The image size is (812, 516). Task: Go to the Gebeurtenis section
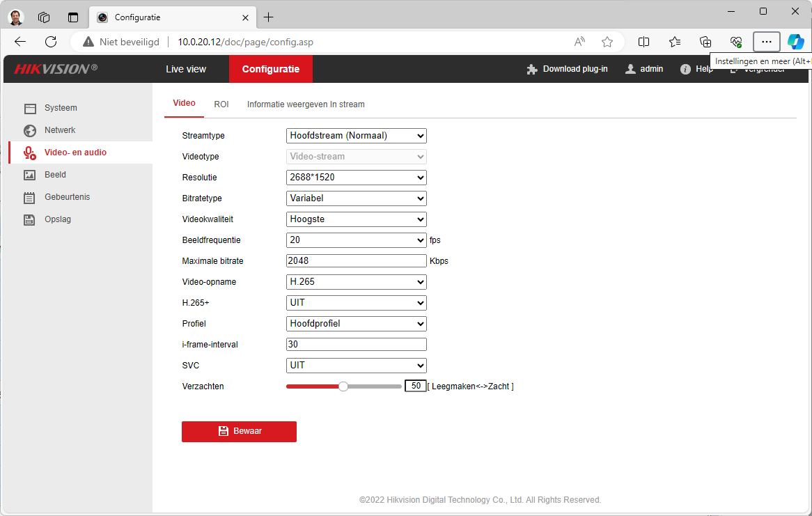click(67, 197)
